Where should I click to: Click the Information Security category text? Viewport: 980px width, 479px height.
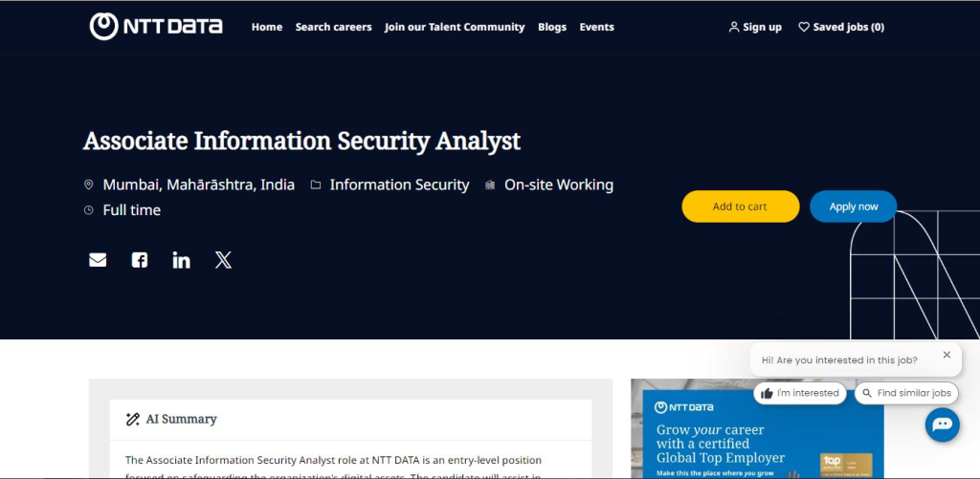point(399,185)
